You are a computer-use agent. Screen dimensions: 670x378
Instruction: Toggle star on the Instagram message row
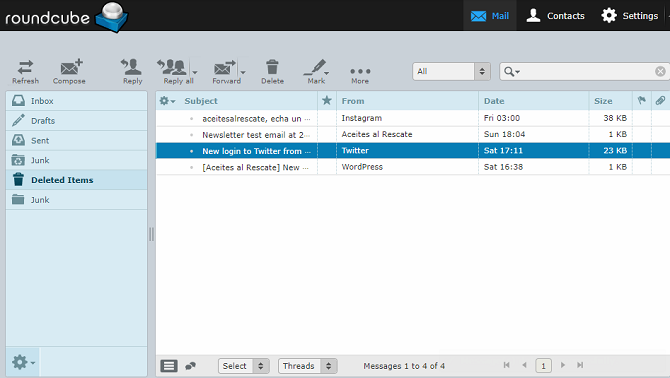[327, 118]
